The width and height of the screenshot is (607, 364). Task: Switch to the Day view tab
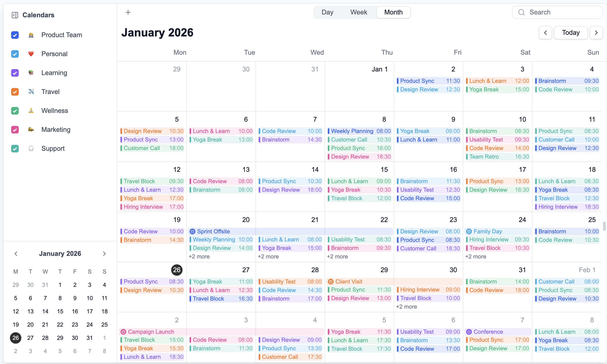(328, 12)
